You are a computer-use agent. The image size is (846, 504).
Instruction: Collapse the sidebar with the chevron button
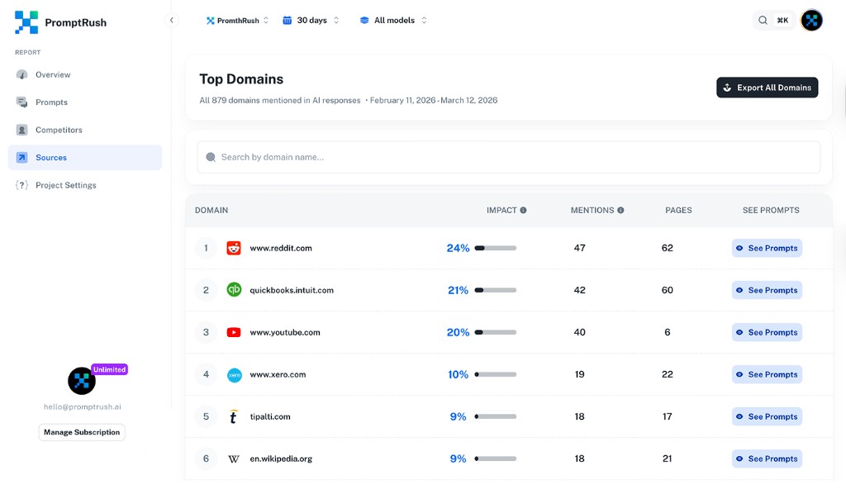tap(171, 20)
